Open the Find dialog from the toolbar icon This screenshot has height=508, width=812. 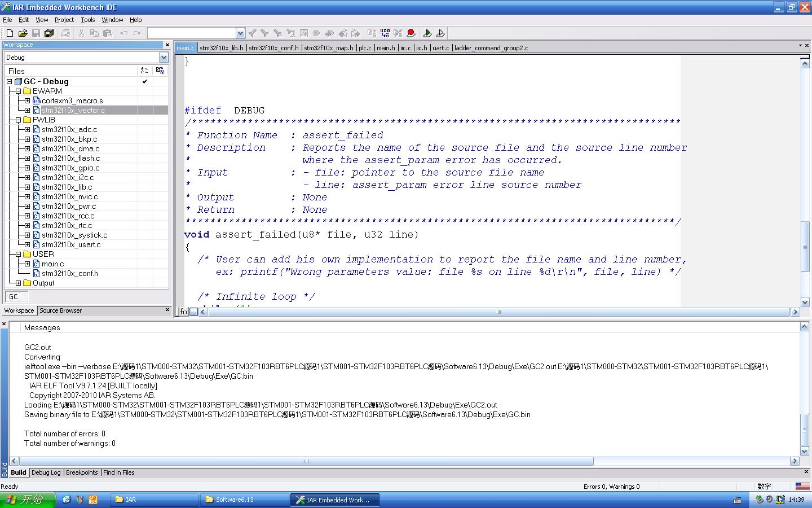[x=277, y=33]
